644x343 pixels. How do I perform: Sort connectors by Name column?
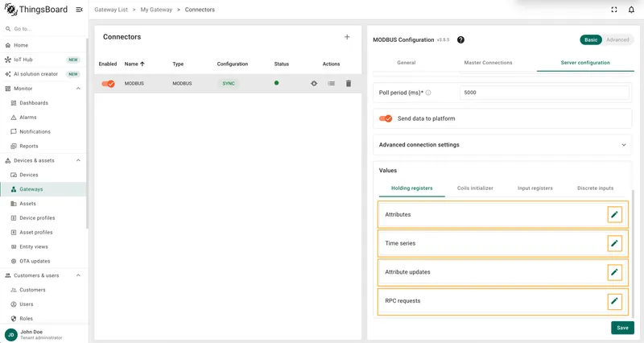coord(134,64)
